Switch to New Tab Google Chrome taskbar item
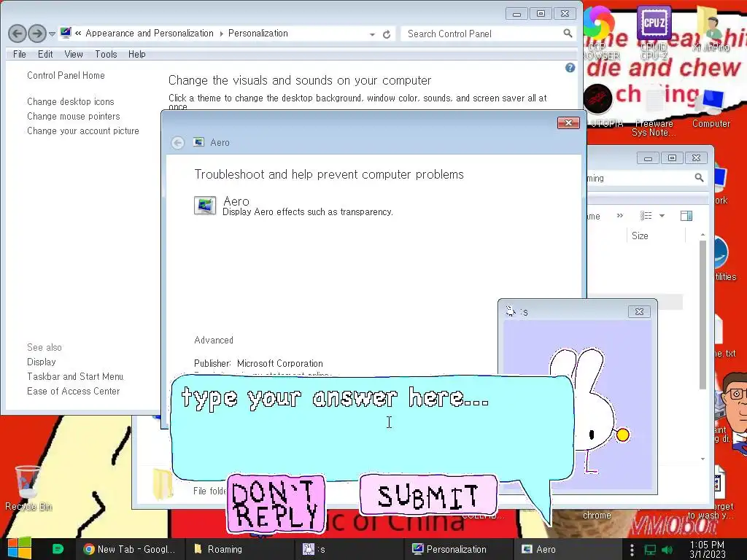The height and width of the screenshot is (560, 747). click(129, 549)
